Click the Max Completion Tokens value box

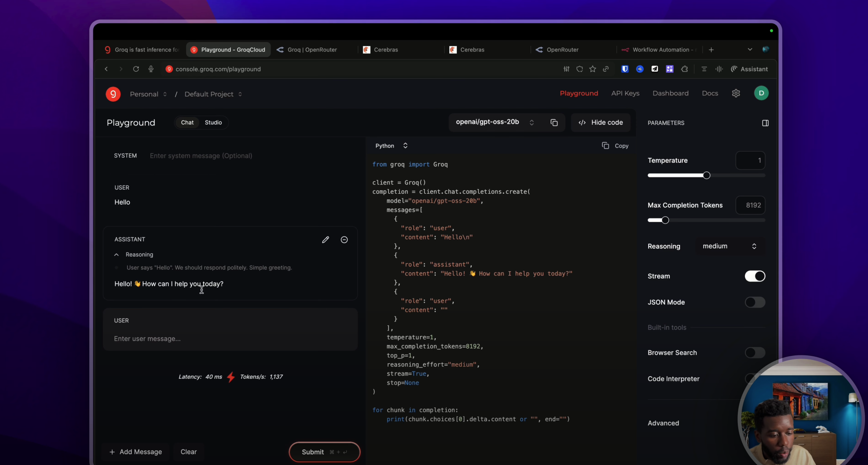point(750,205)
